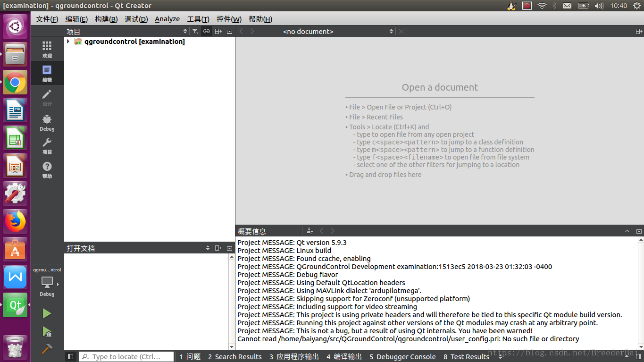The width and height of the screenshot is (644, 362).
Task: Open the Trash from the dock
Action: 16,347
